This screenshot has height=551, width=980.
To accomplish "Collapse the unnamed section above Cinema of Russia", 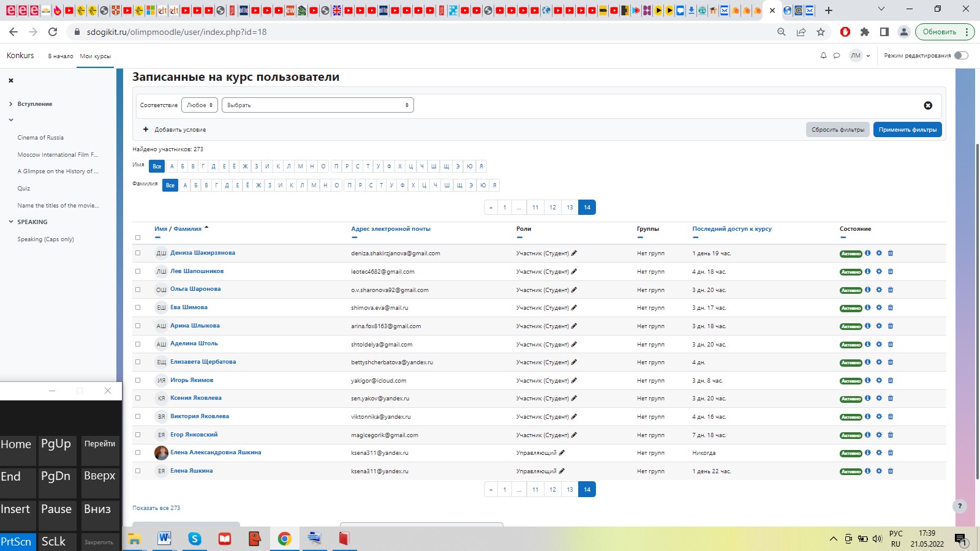I will 11,120.
